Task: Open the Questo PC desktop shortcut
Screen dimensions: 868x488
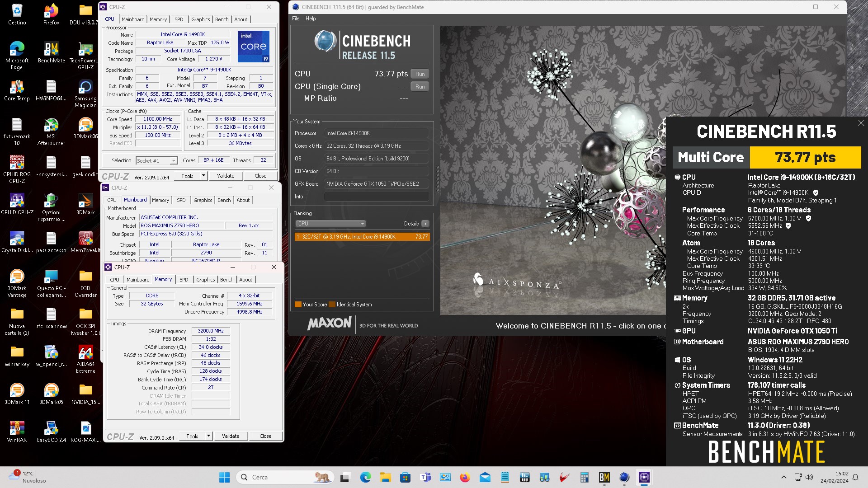Action: tap(51, 283)
